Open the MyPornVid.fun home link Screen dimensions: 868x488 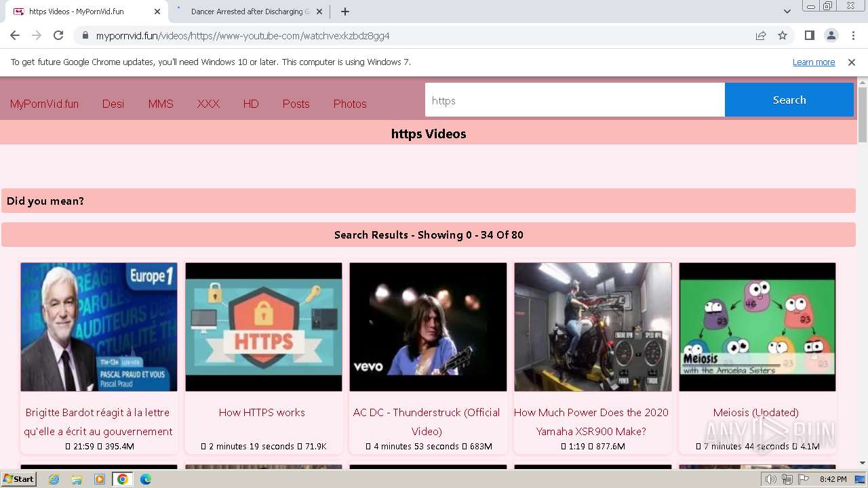point(44,104)
